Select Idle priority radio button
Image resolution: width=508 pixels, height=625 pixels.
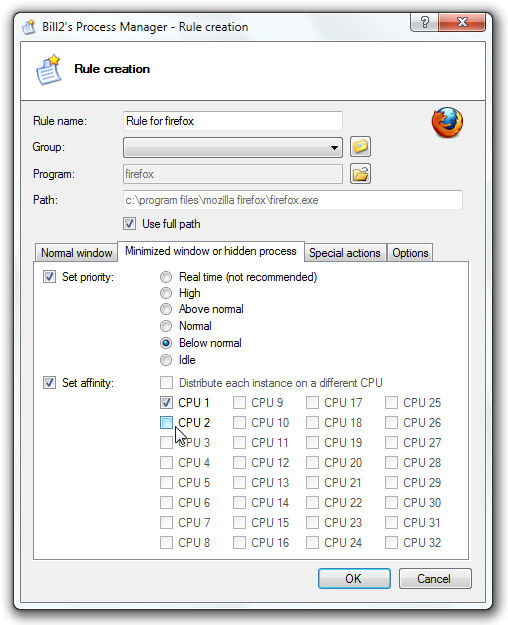click(x=166, y=360)
